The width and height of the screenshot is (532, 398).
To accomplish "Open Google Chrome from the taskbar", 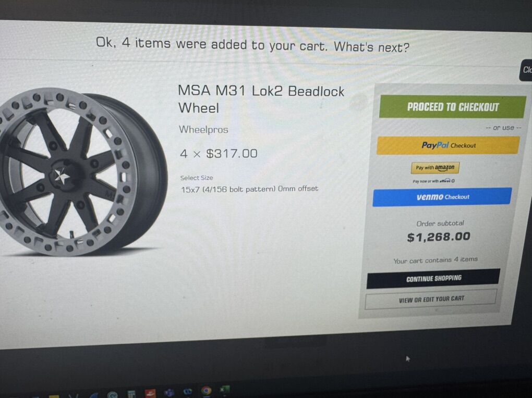I will 207,391.
